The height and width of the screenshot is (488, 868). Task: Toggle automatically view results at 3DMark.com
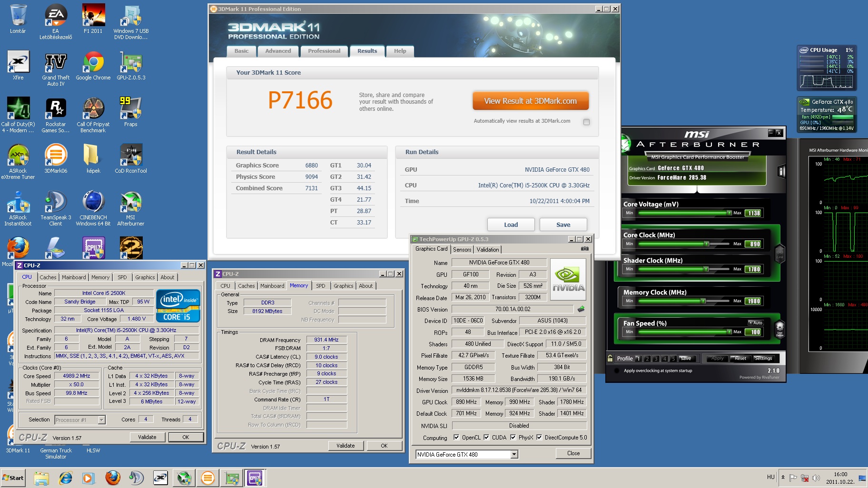[x=586, y=122]
